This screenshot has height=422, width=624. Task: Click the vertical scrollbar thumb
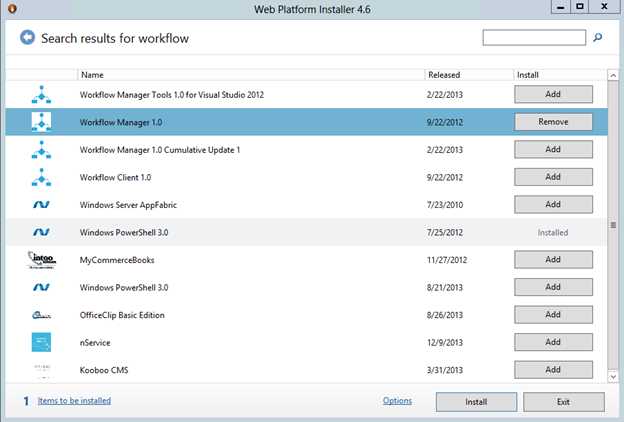(613, 225)
